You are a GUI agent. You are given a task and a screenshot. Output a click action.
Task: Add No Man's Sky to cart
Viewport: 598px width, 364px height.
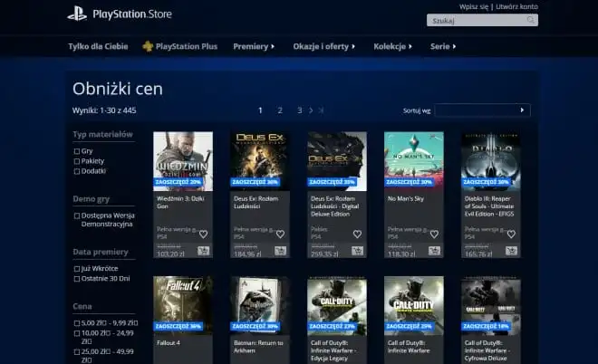coord(434,251)
